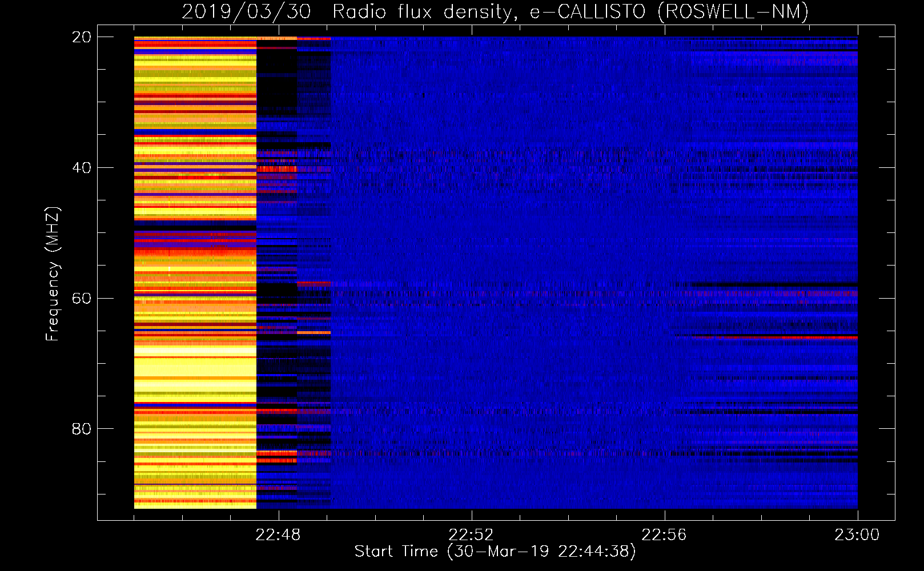Click the 22:56 time tick label

664,535
